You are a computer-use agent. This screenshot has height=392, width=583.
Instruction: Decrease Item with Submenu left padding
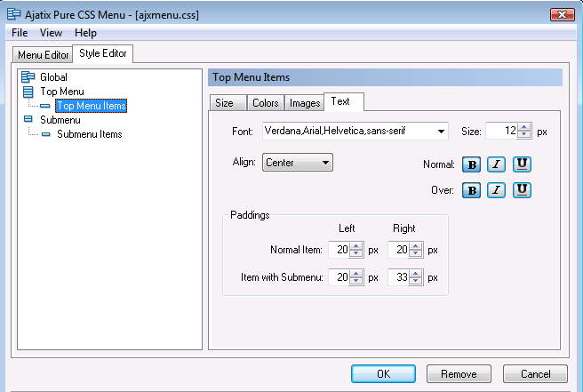click(x=356, y=281)
